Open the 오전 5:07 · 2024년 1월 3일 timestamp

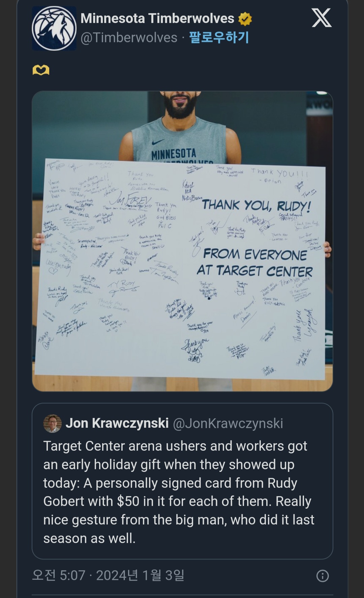click(108, 575)
